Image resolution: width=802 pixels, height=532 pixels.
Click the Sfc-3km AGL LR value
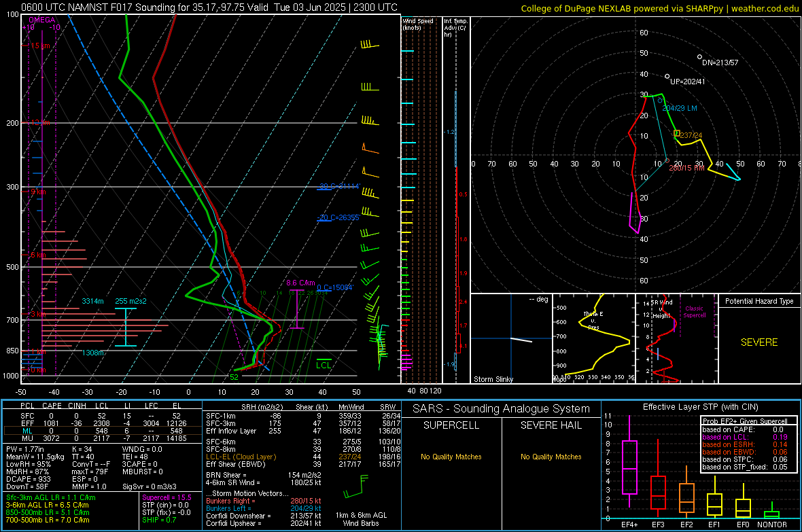tap(51, 497)
